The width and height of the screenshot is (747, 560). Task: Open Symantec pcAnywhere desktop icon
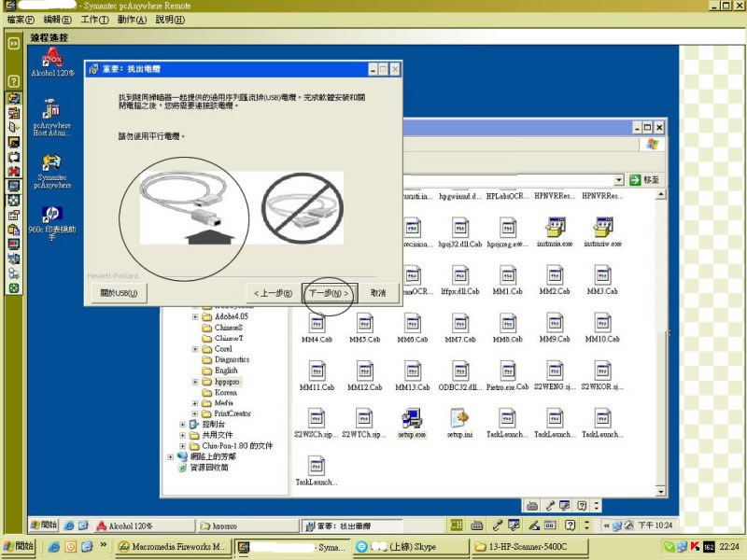click(52, 171)
